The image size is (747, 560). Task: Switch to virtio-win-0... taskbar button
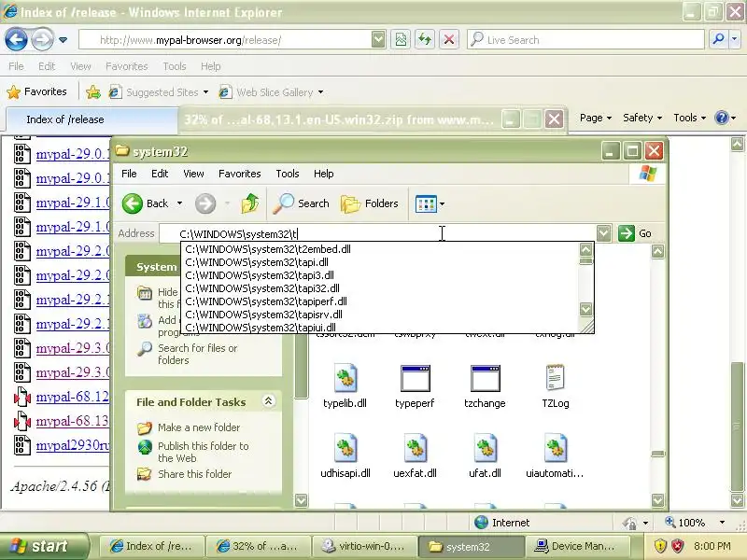[364, 546]
